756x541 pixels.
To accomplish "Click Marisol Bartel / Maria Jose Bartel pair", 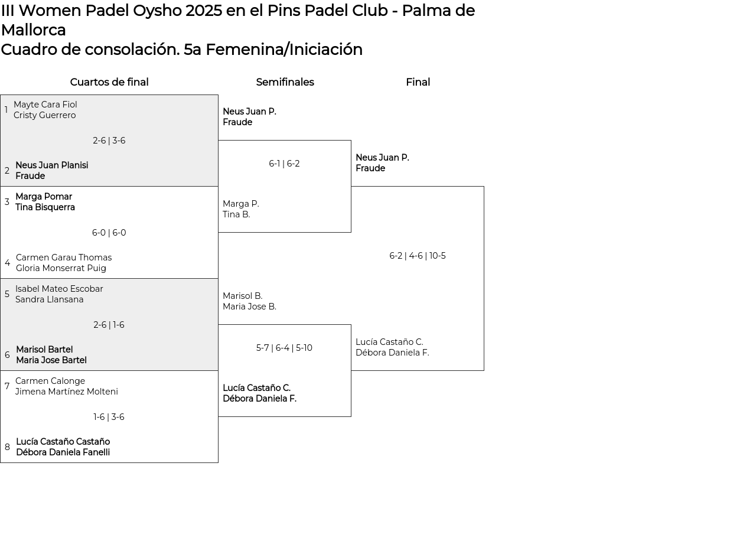I will click(51, 355).
